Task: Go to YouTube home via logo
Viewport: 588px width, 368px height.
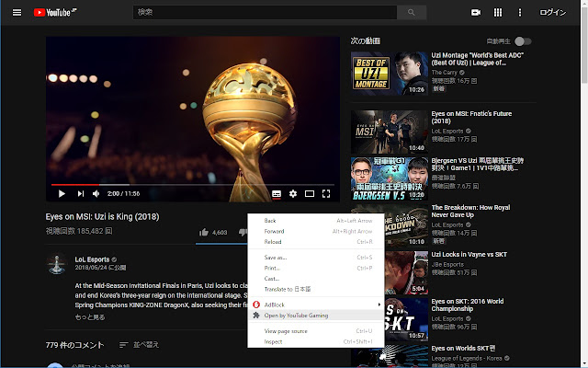Action: 55,12
